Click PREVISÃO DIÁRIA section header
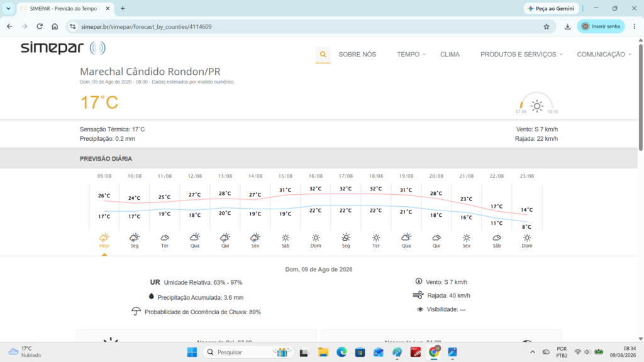The image size is (644, 362). pyautogui.click(x=106, y=159)
